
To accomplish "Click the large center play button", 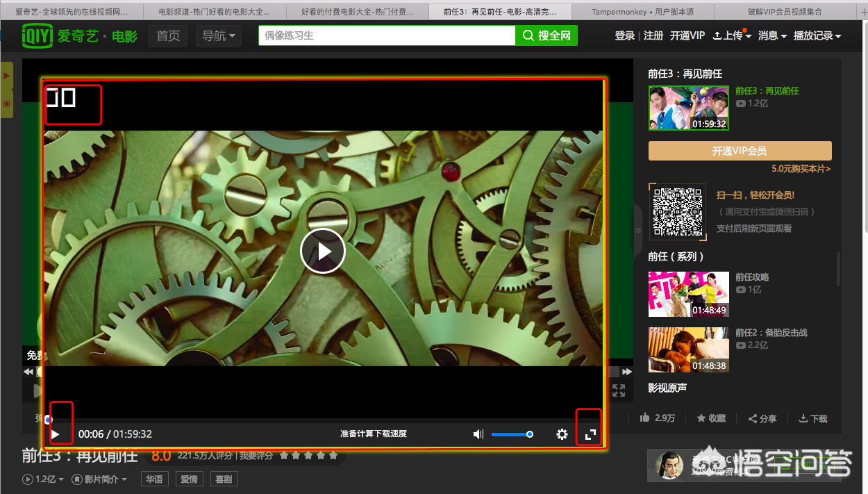I will 322,251.
